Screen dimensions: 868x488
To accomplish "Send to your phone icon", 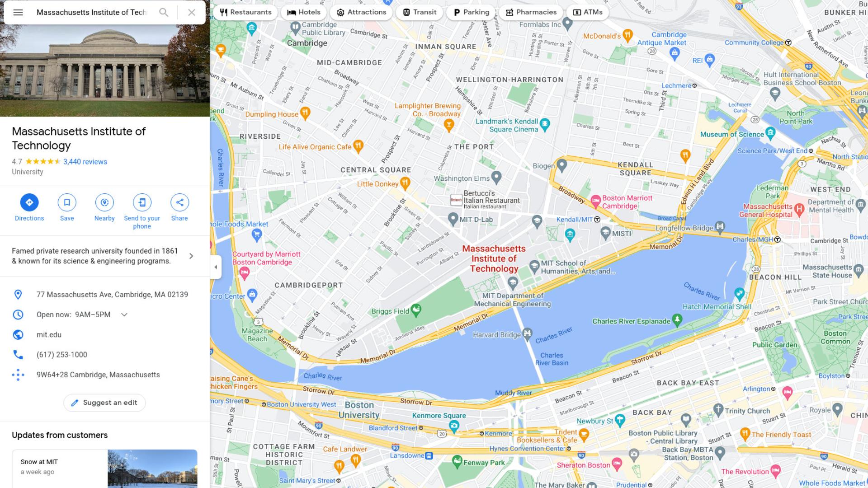I will click(142, 202).
